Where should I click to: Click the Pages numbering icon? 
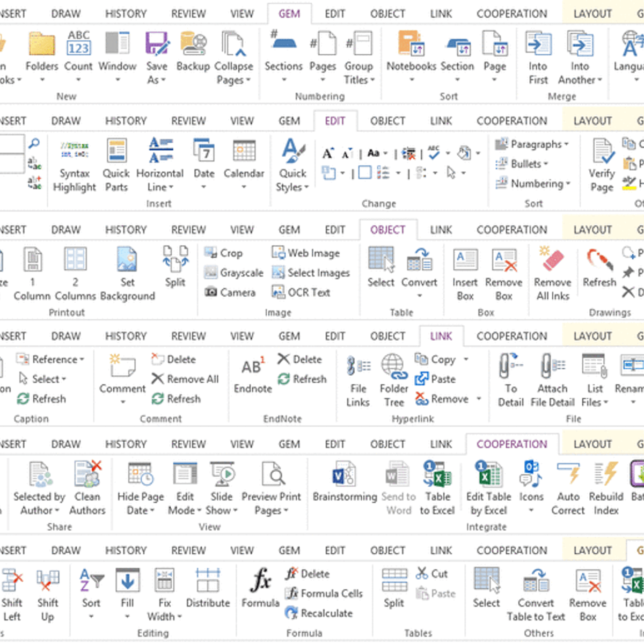click(323, 43)
